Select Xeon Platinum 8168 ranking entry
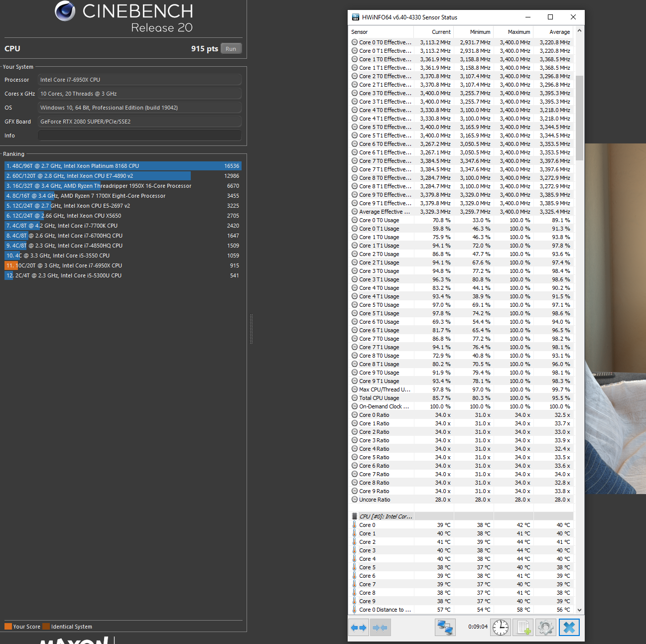Image resolution: width=646 pixels, height=644 pixels. point(123,166)
